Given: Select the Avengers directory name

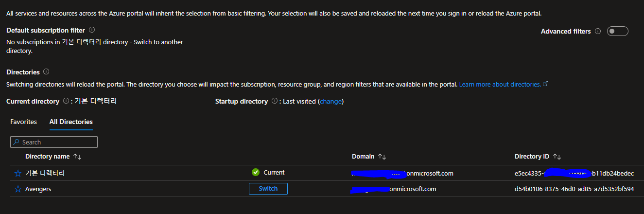Looking at the screenshot, I should tap(38, 189).
